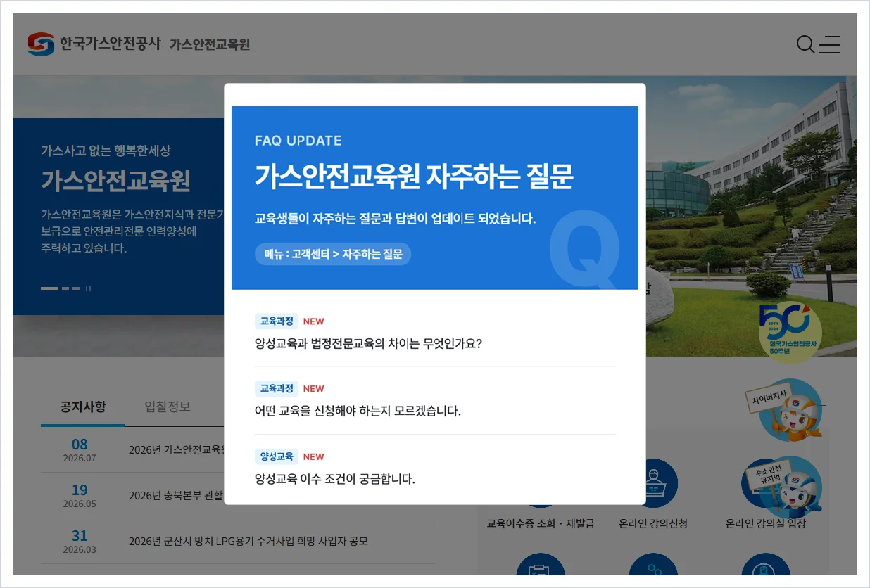Click the 50th anniversary emblem
The image size is (870, 588).
[x=789, y=333]
